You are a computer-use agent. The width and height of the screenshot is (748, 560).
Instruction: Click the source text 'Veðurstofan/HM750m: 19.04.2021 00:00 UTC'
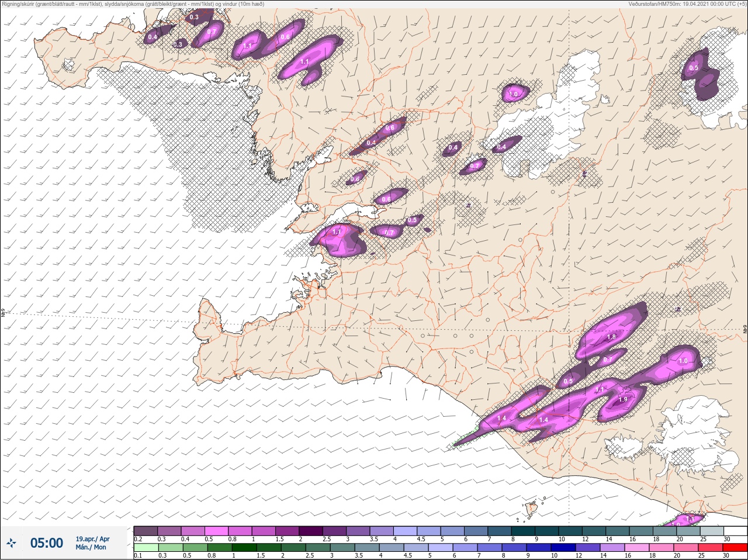(684, 4)
